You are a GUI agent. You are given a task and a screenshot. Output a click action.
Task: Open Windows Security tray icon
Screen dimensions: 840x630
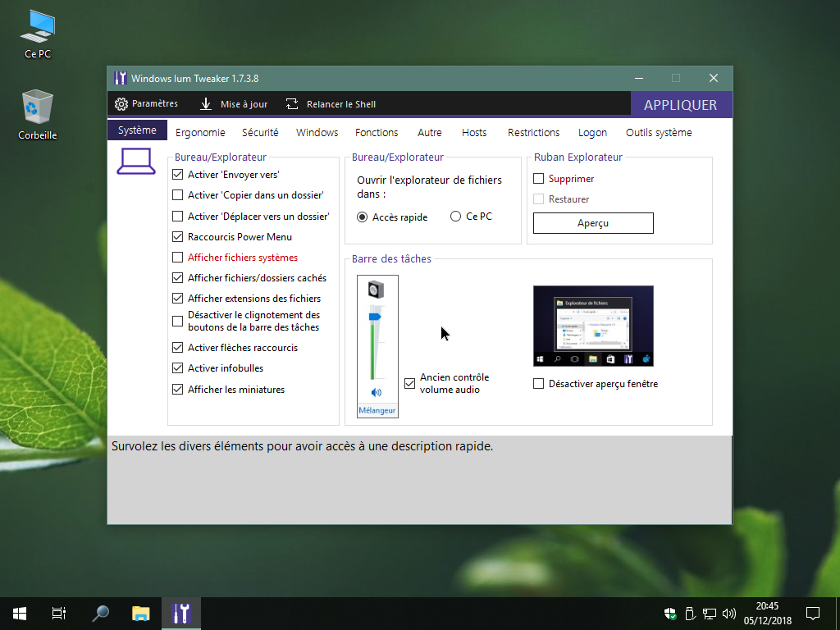click(x=670, y=614)
